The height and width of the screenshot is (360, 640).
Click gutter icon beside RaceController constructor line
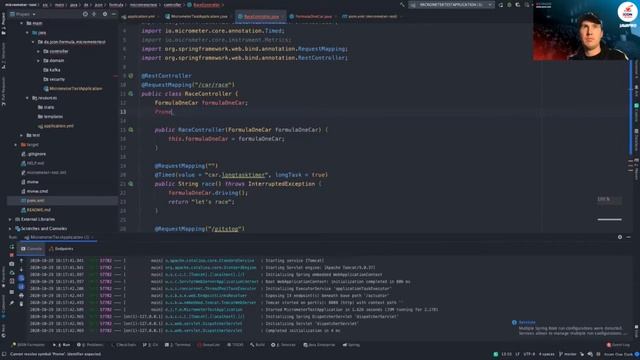131,130
